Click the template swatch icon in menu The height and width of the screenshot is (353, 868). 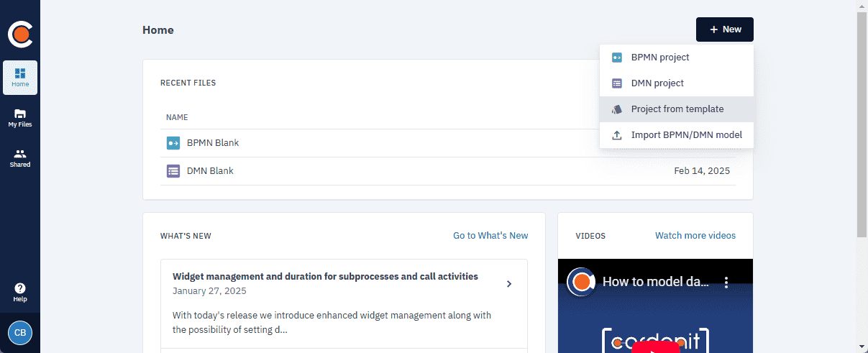click(617, 109)
